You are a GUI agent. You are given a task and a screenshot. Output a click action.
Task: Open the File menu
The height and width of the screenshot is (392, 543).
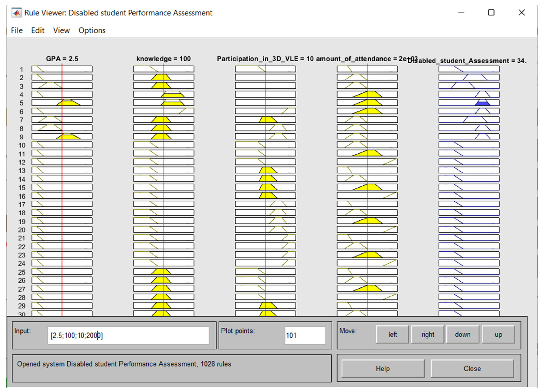tap(17, 30)
